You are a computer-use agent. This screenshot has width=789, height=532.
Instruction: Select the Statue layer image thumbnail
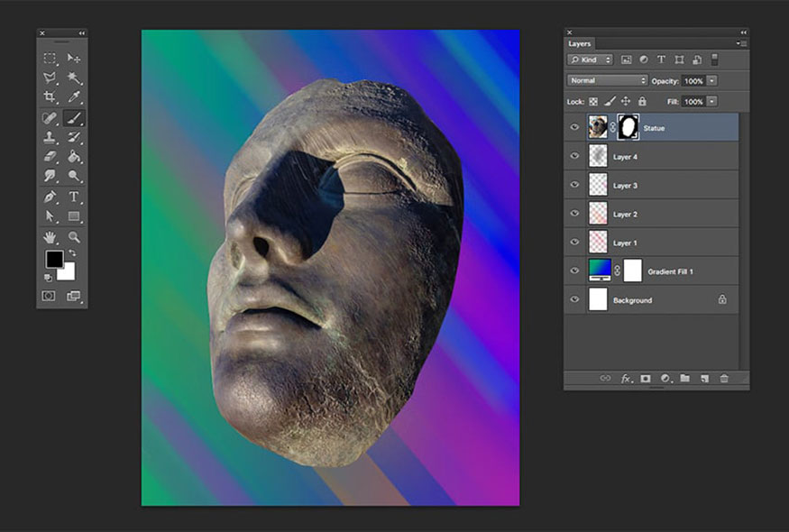click(598, 127)
